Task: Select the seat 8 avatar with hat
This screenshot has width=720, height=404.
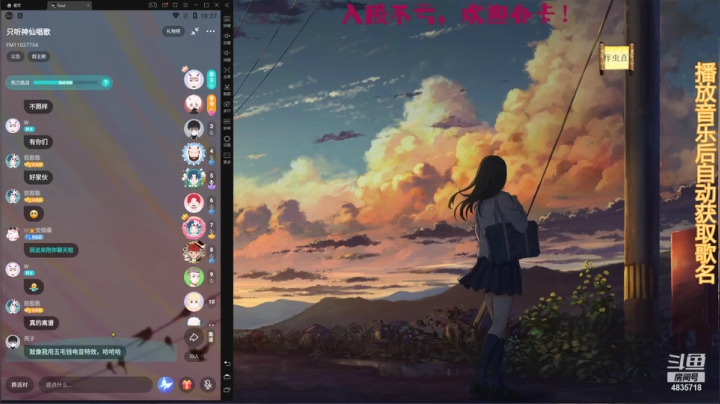Action: [194, 252]
